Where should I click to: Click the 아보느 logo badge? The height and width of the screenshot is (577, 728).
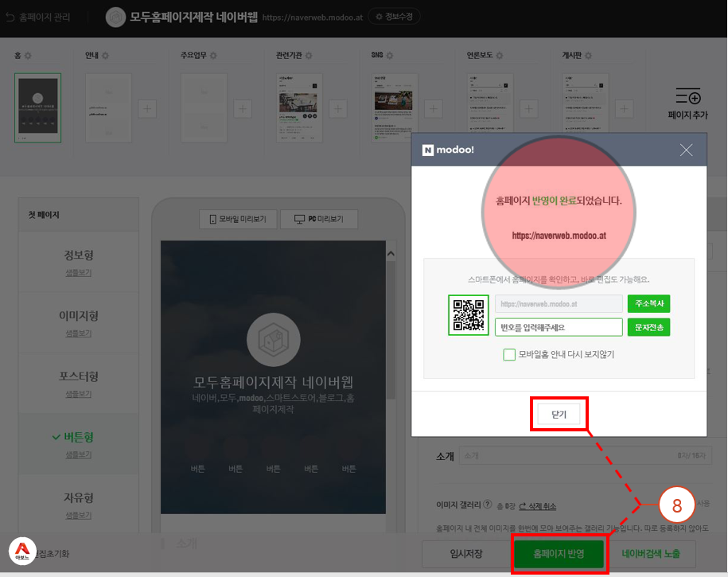point(22,551)
